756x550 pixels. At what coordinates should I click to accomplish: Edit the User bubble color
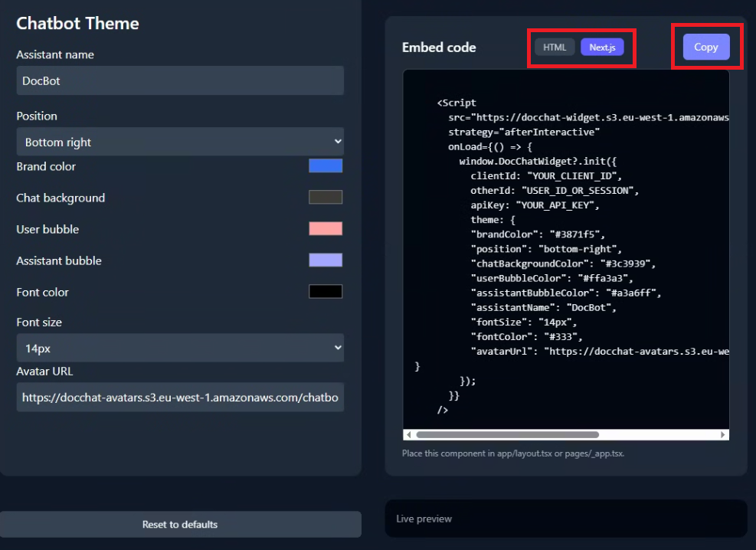(x=326, y=228)
